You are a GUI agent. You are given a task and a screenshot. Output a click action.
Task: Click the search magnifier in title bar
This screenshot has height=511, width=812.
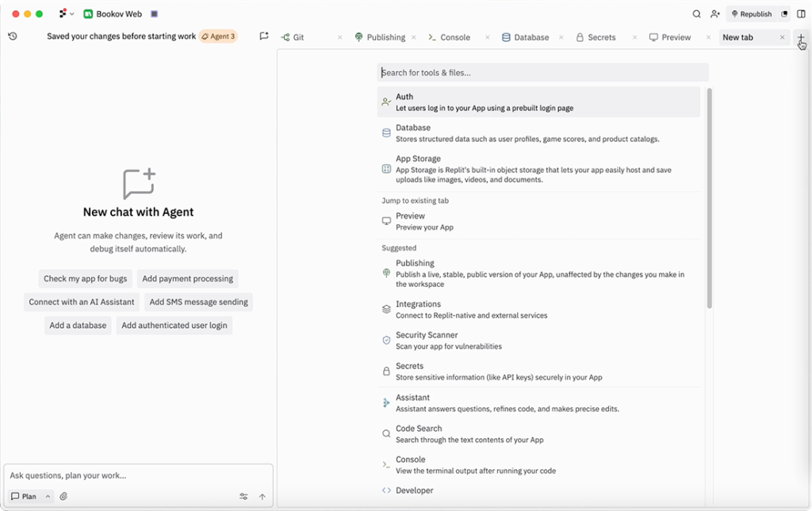696,14
